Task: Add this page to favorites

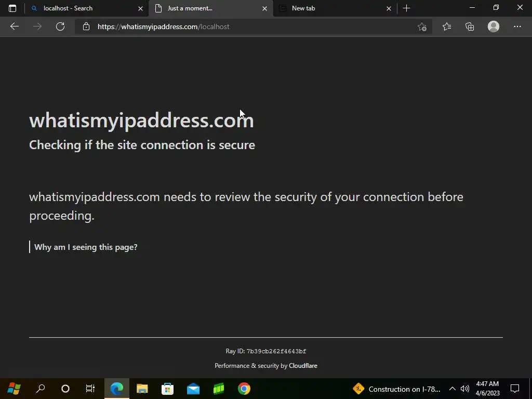Action: pos(422,26)
